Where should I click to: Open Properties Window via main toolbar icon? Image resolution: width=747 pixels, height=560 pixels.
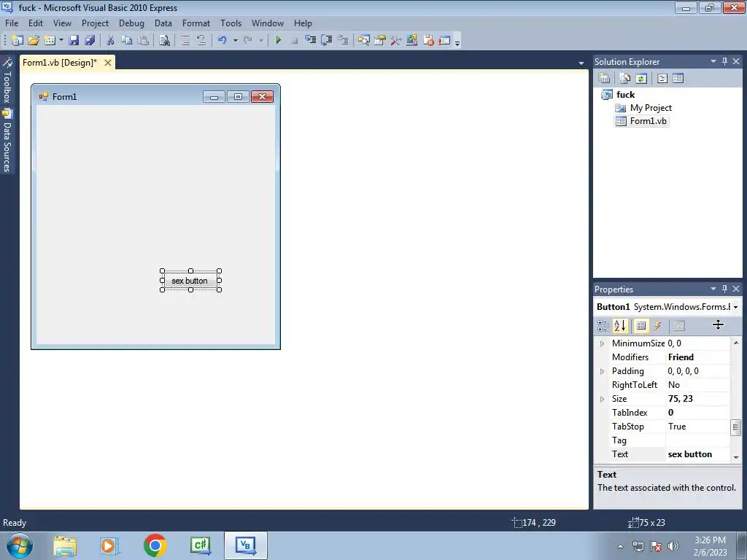pyautogui.click(x=379, y=41)
